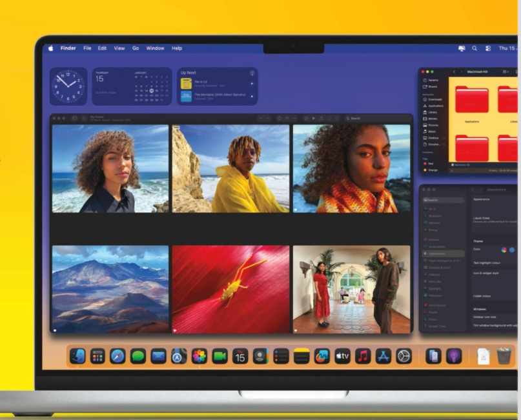Open Notes app in Dock
The height and width of the screenshot is (420, 521).
pos(301,356)
